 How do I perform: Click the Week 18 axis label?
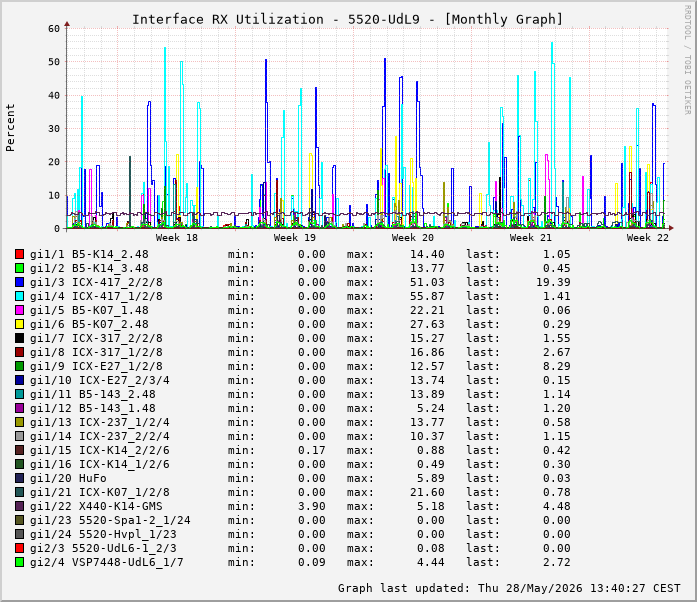pyautogui.click(x=176, y=238)
